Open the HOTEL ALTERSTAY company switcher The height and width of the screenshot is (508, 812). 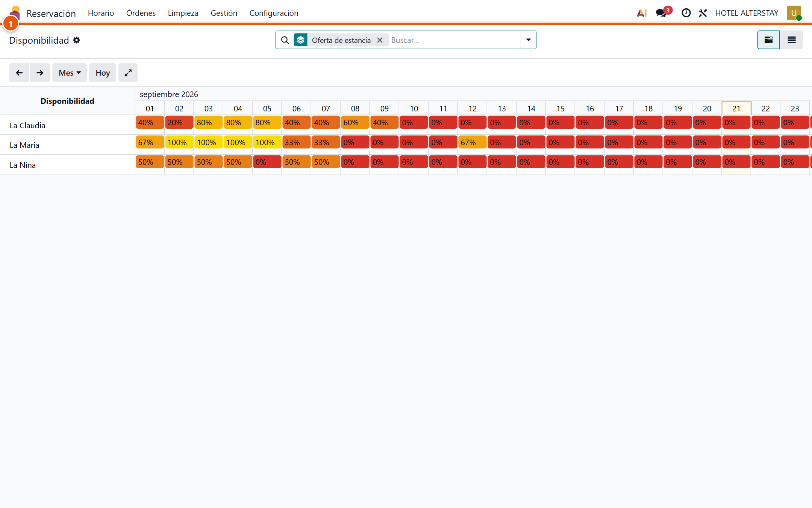[x=747, y=13]
